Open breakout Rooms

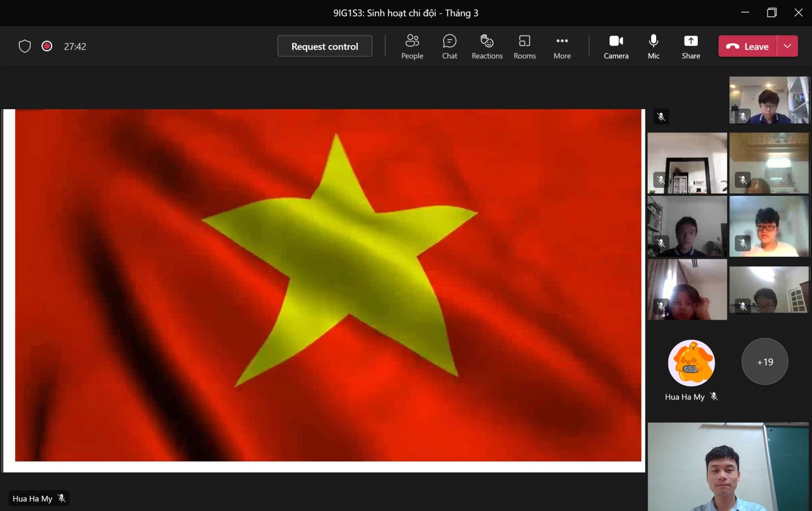tap(525, 47)
